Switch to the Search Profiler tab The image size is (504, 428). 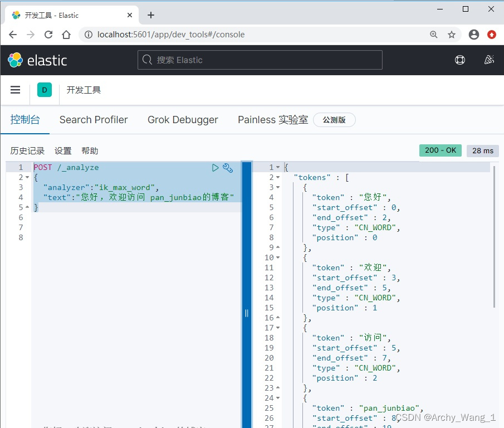tap(93, 120)
